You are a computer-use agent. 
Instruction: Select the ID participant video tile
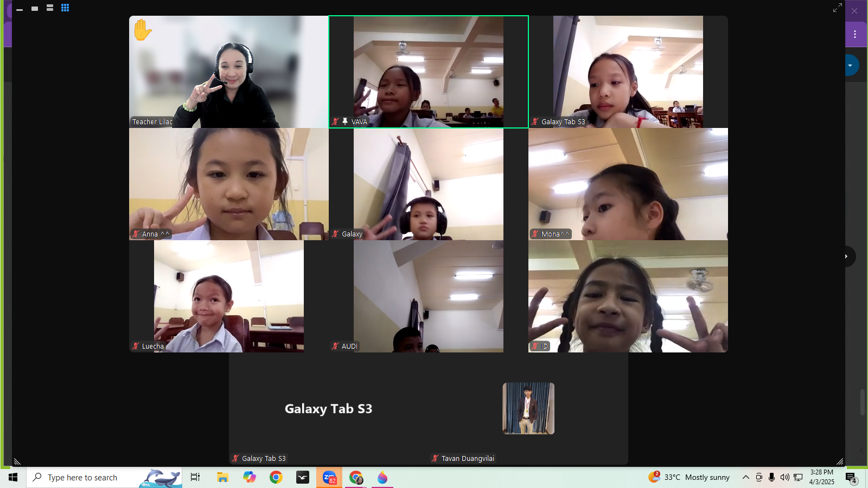pos(628,296)
